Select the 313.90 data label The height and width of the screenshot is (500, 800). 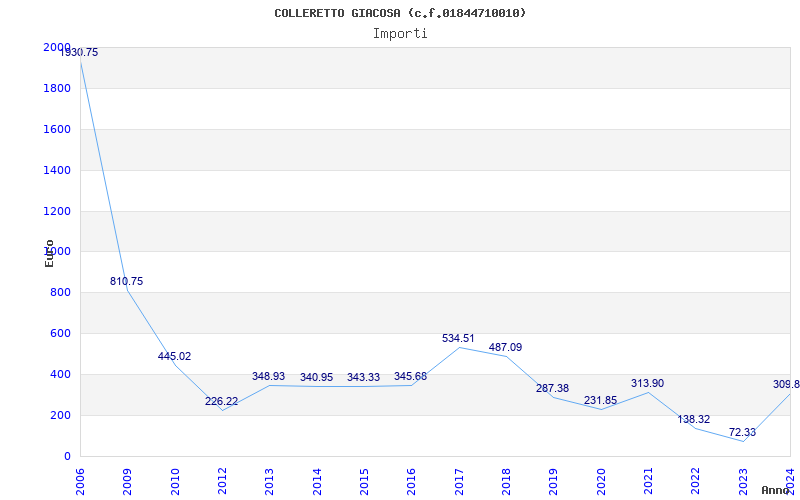647,383
